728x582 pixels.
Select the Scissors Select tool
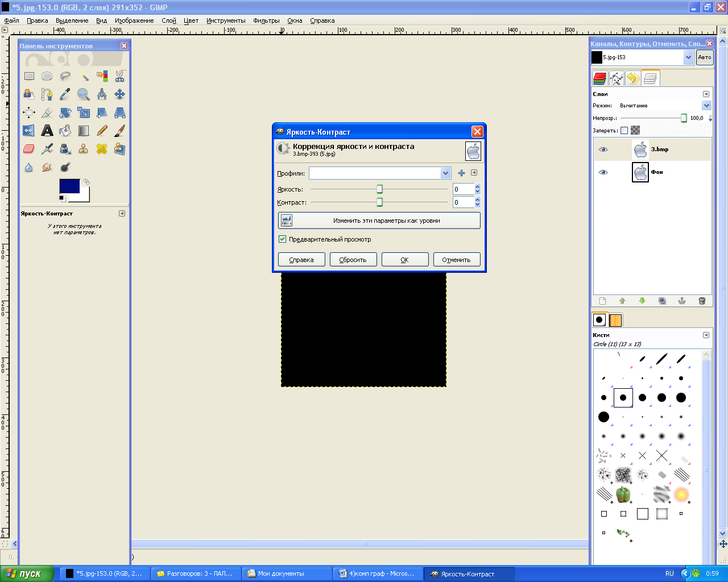pyautogui.click(x=120, y=76)
